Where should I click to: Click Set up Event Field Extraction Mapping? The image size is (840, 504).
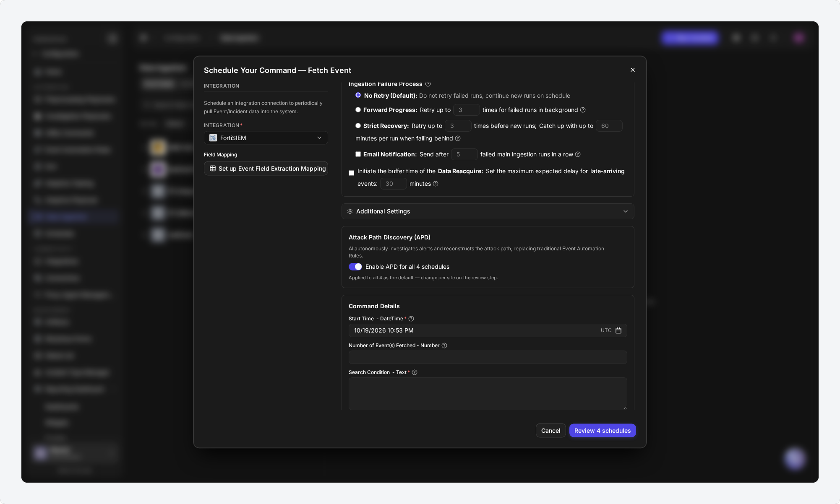[x=266, y=169]
